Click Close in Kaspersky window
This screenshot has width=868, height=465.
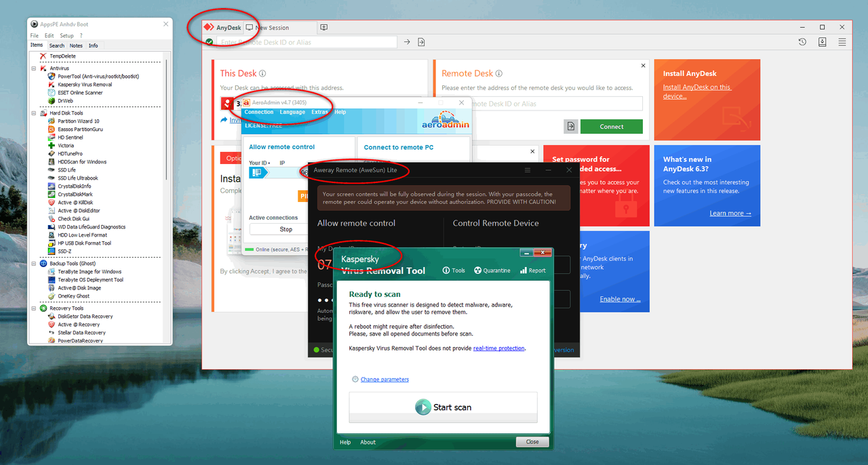click(x=532, y=442)
